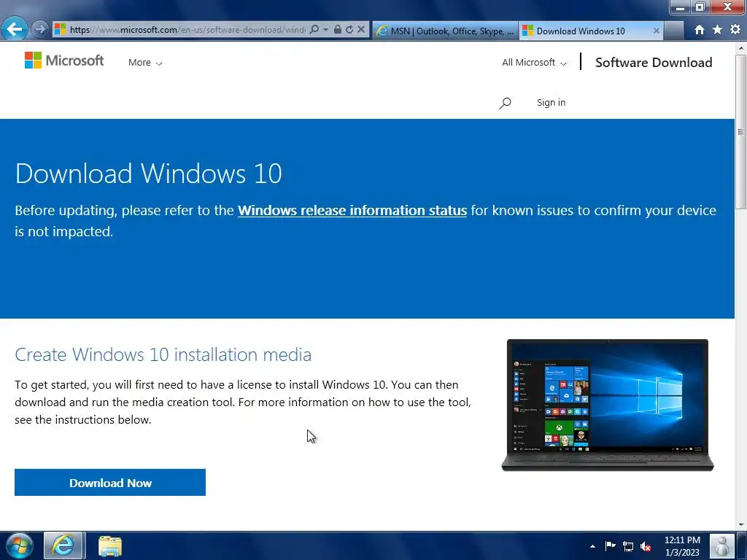Click the Create Windows 10 installation media heading
Image resolution: width=747 pixels, height=560 pixels.
[x=163, y=355]
